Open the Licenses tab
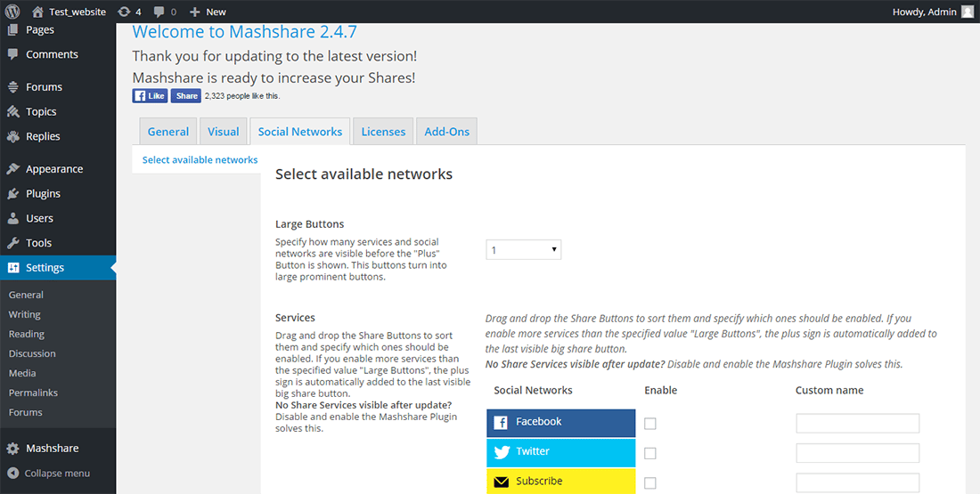Viewport: 980px width, 494px height. 383,131
